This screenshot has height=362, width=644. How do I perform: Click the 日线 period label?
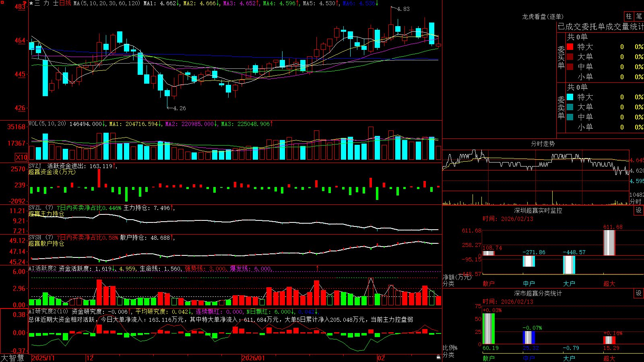pyautogui.click(x=65, y=3)
